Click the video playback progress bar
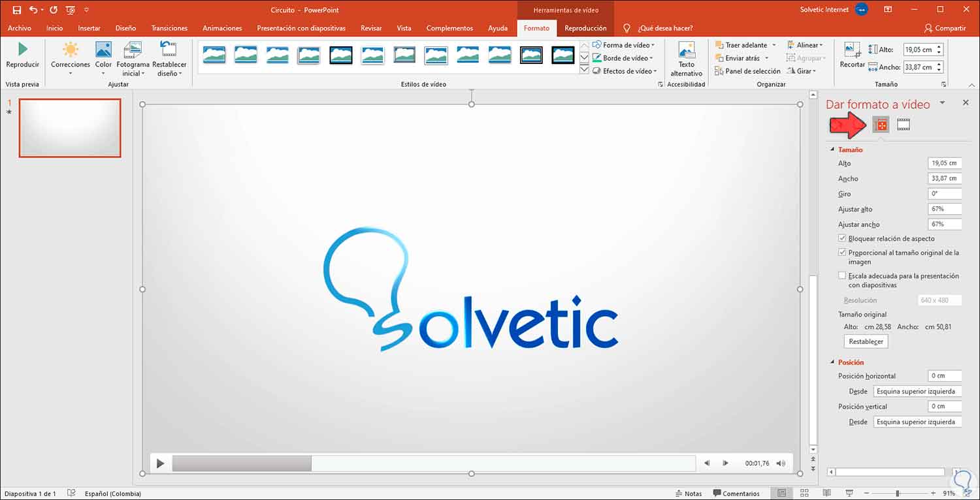Viewport: 980px width, 500px height. click(x=434, y=463)
